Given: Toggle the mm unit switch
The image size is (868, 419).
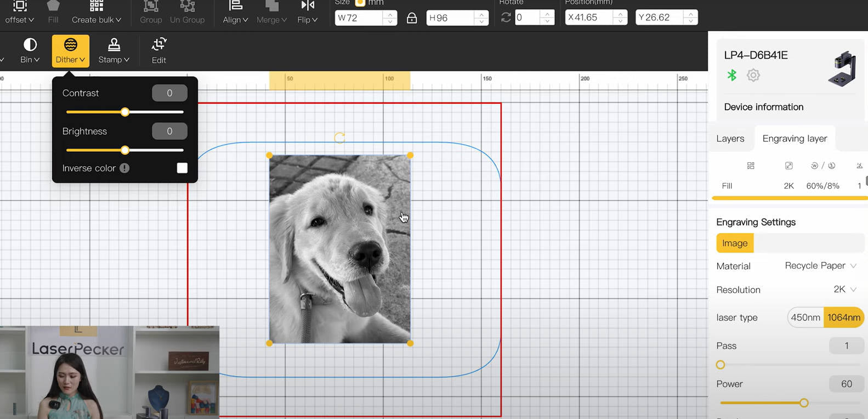Looking at the screenshot, I should pyautogui.click(x=360, y=3).
